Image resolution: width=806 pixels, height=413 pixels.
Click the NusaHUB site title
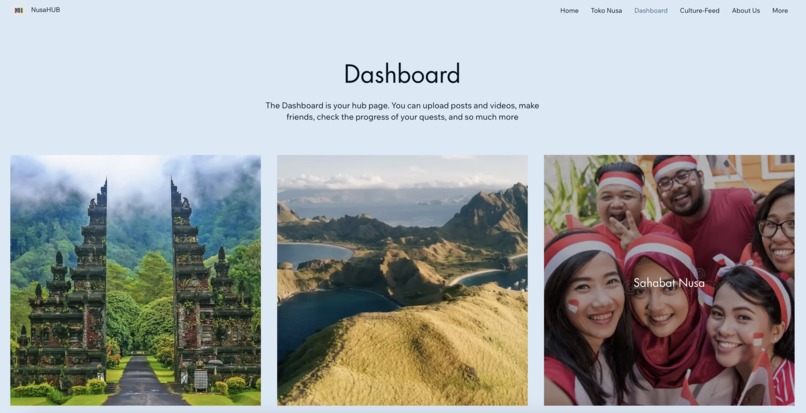pos(45,10)
